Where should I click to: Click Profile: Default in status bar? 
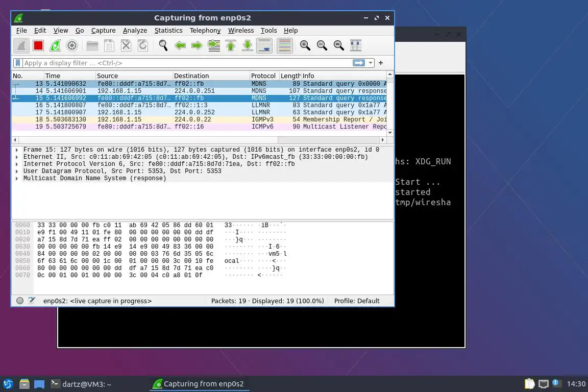[x=357, y=301]
